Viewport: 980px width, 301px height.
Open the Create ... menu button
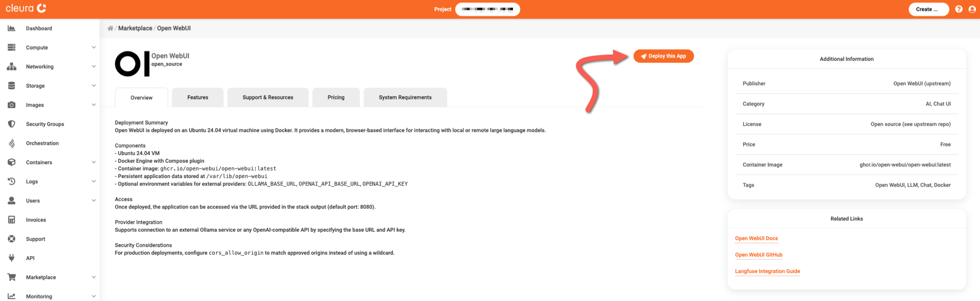[x=928, y=9]
